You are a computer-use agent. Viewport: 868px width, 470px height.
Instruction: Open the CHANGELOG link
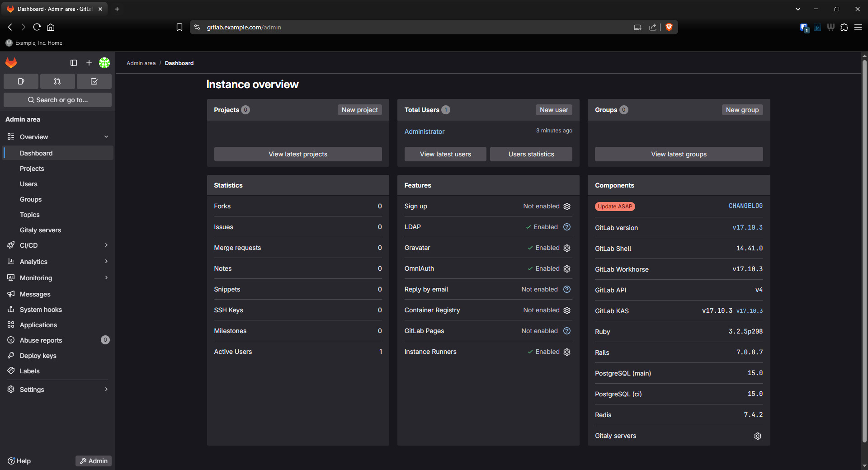point(745,206)
